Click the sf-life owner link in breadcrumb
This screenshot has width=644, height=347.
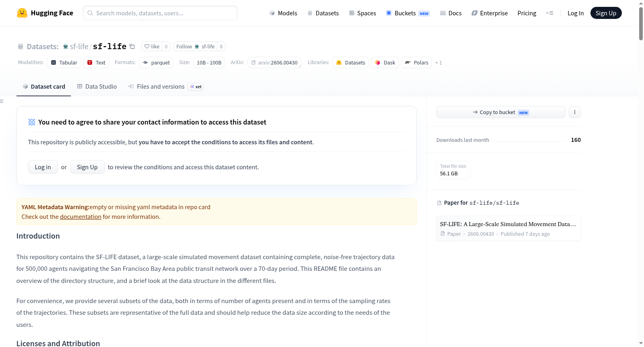pyautogui.click(x=79, y=46)
